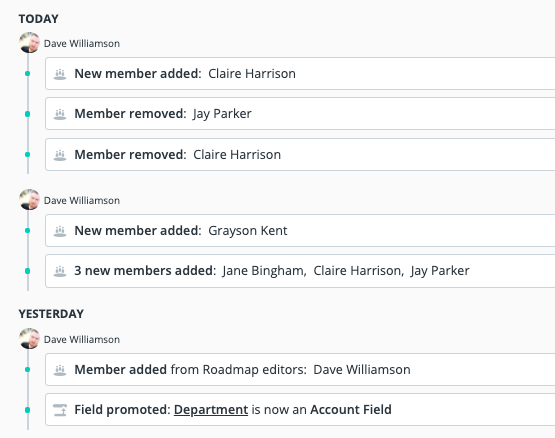Click members icon in Member removed Jay Parker entry
Screen dimensions: 555x438
point(60,114)
